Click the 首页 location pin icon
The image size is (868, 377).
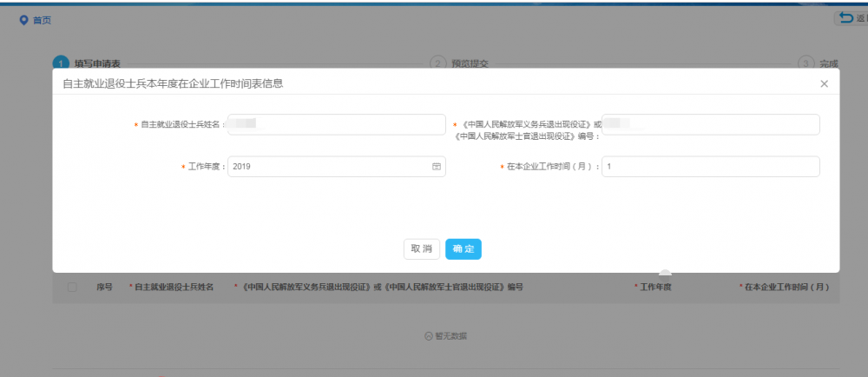click(24, 20)
